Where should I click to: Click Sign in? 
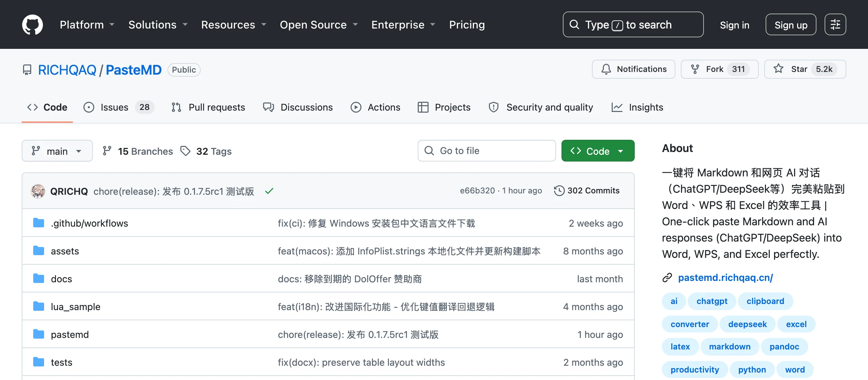734,25
